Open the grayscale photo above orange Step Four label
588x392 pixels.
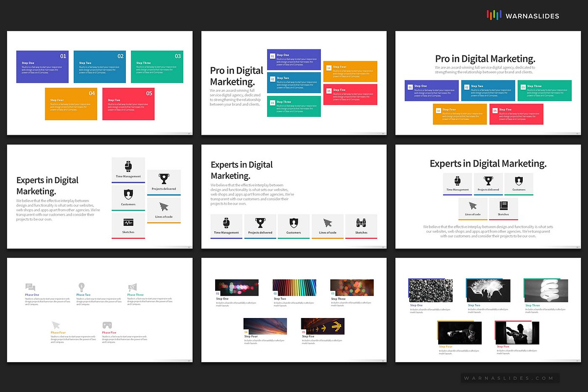[x=460, y=332]
